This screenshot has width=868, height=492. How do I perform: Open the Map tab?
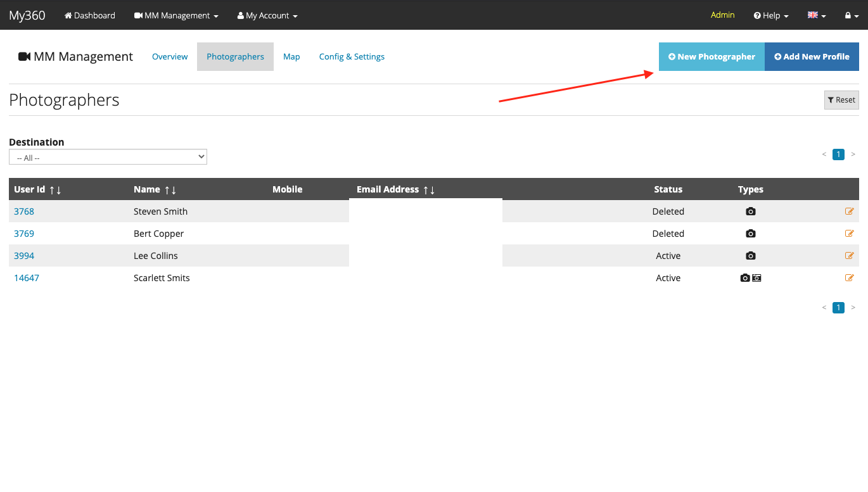point(291,56)
